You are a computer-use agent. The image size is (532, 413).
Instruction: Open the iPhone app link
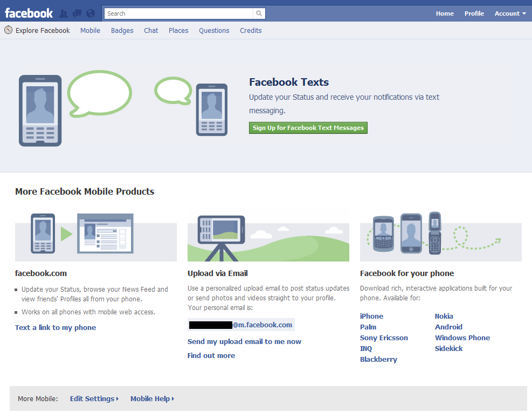[x=371, y=316]
